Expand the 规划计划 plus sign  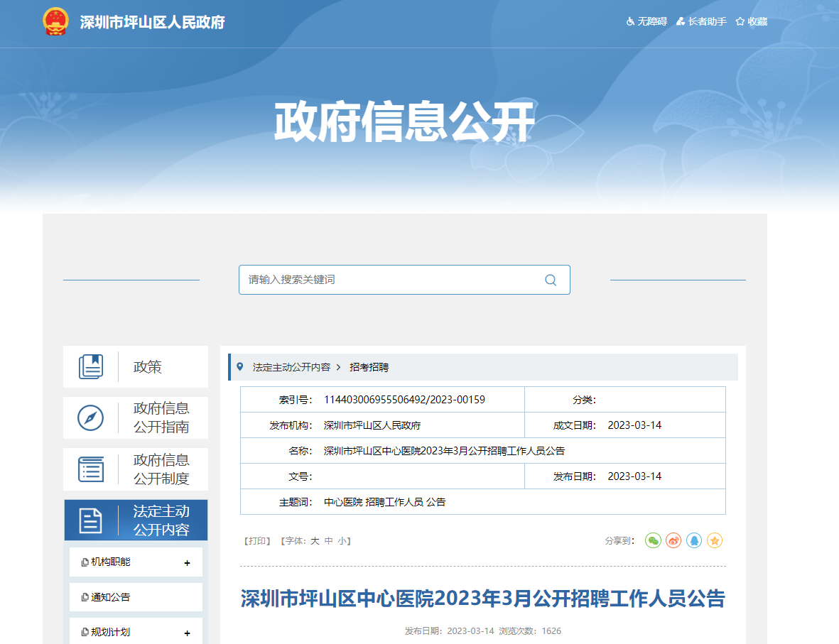188,633
